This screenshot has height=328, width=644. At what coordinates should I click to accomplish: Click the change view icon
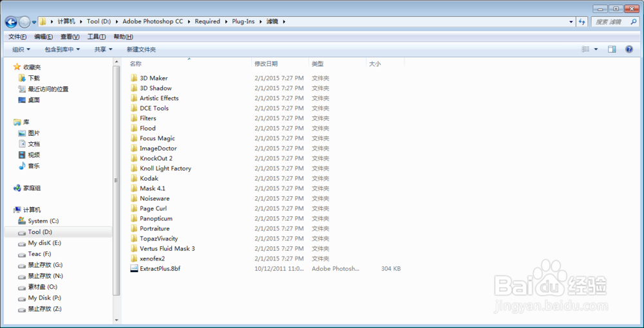pyautogui.click(x=585, y=49)
